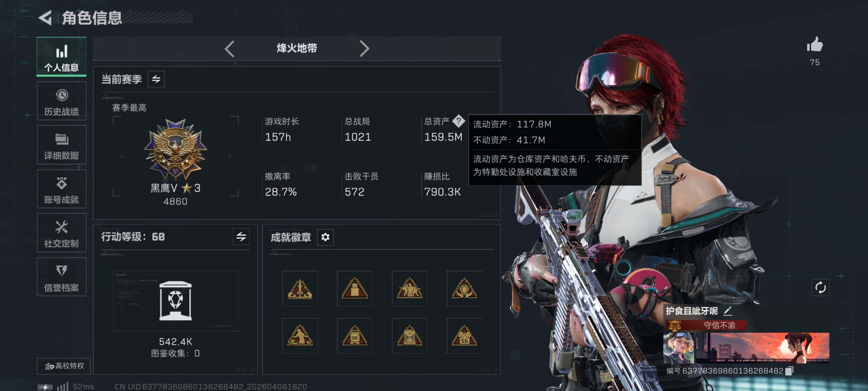
Task: Tap the thumbs-up like icon
Action: 814,45
